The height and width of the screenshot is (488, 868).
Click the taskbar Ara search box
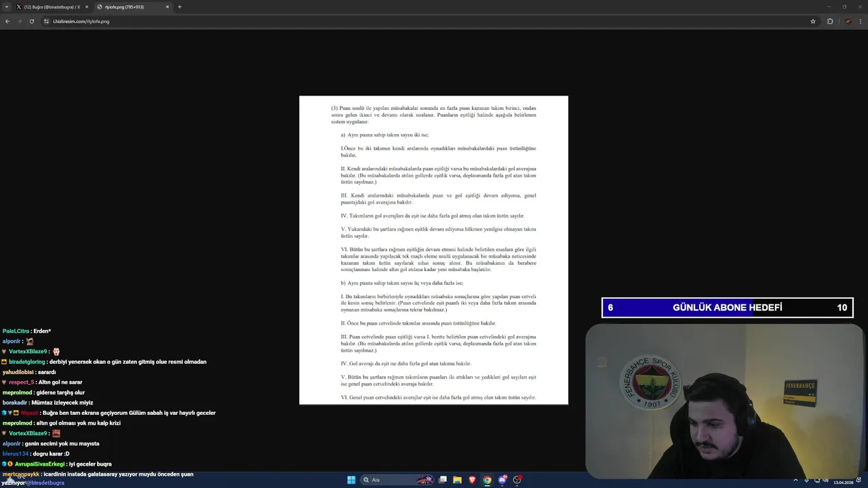pos(397,480)
